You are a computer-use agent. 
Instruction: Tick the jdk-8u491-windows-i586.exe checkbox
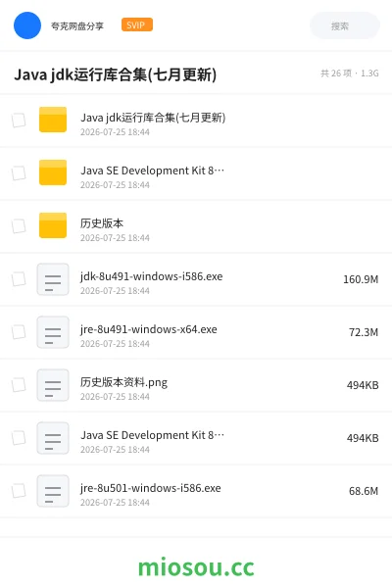coord(19,279)
